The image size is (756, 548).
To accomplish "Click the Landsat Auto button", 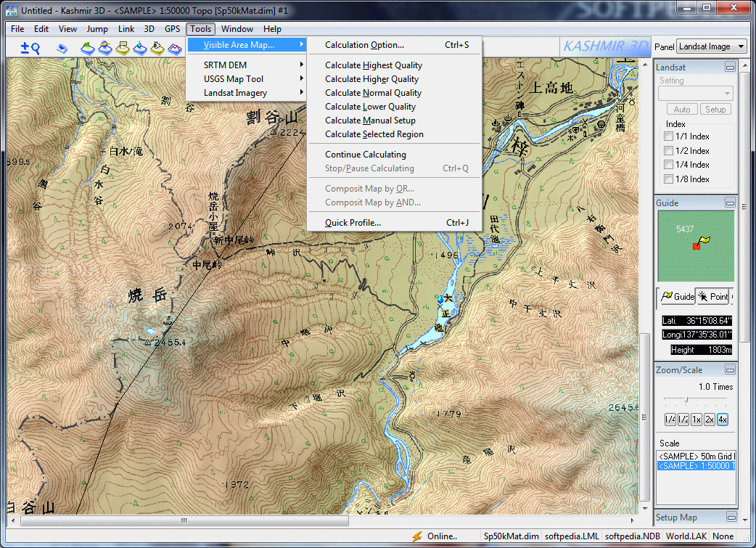I will coord(682,110).
